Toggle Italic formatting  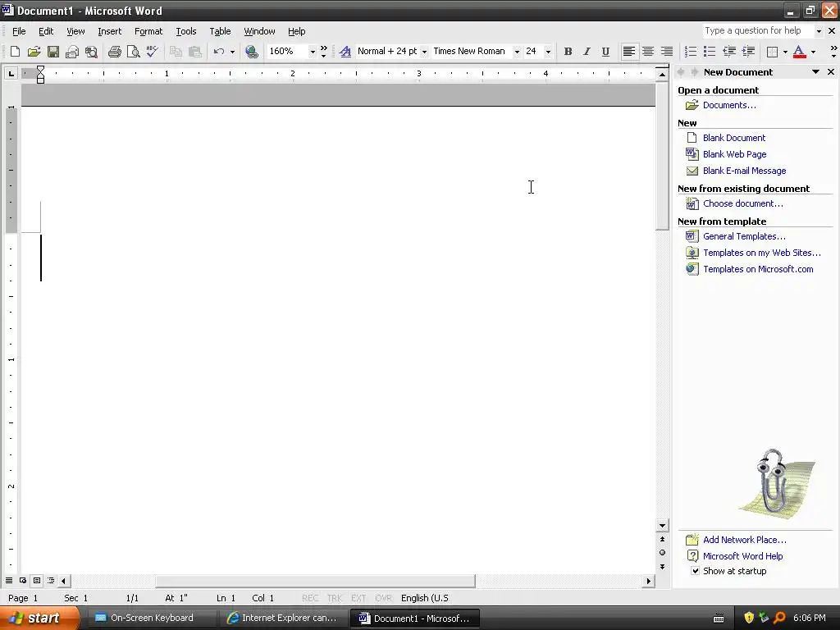pos(587,52)
